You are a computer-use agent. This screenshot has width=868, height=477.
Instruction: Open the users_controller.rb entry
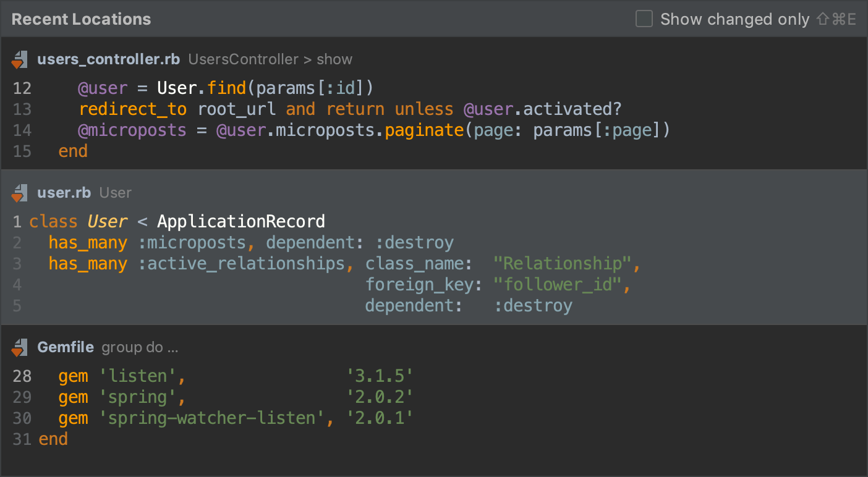109,59
